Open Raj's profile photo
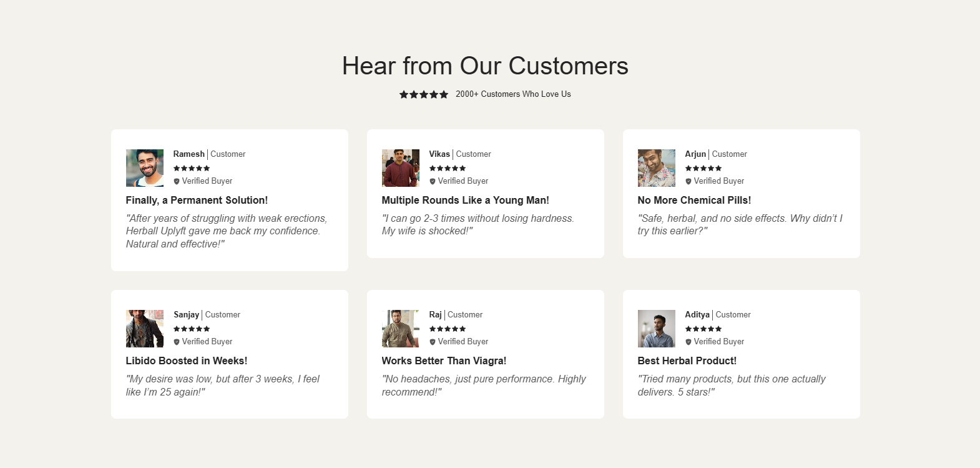The height and width of the screenshot is (468, 980). click(x=401, y=329)
